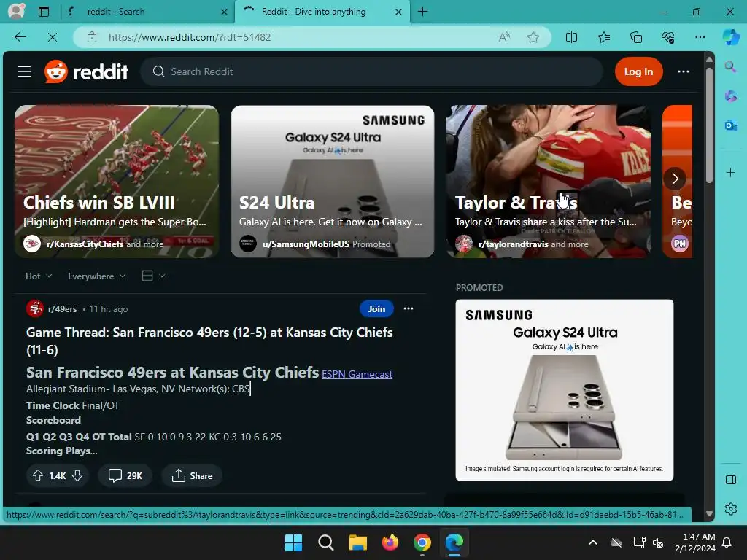Open u/SamsungMobileUS profile link

coord(306,244)
